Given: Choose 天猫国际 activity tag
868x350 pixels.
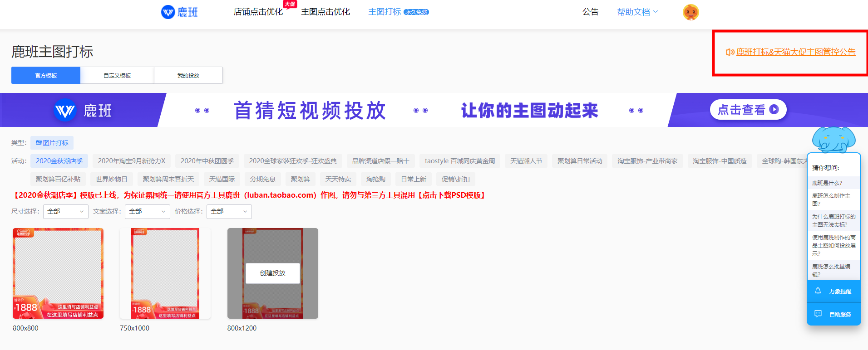Looking at the screenshot, I should pos(222,179).
